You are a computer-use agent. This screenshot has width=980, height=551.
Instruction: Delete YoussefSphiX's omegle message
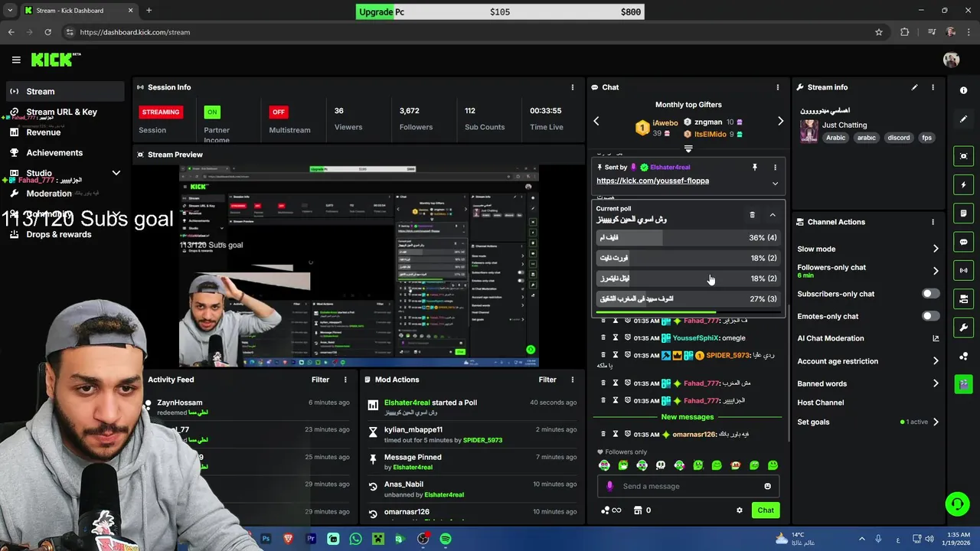pos(603,337)
